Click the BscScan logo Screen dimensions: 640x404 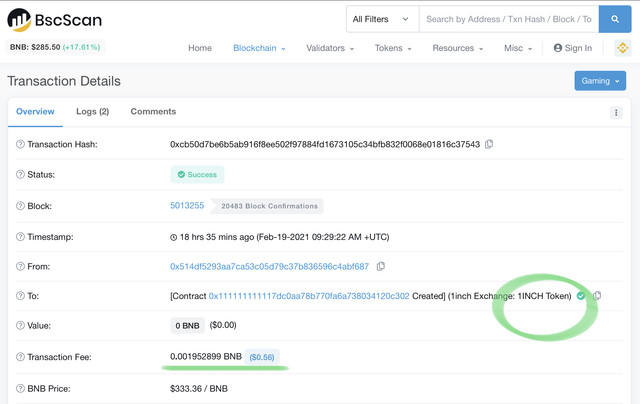(x=54, y=20)
